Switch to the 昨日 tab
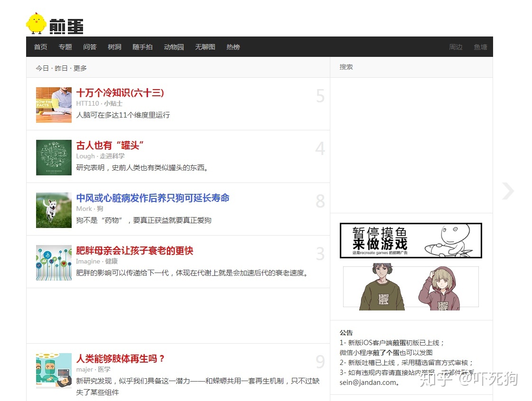 61,68
